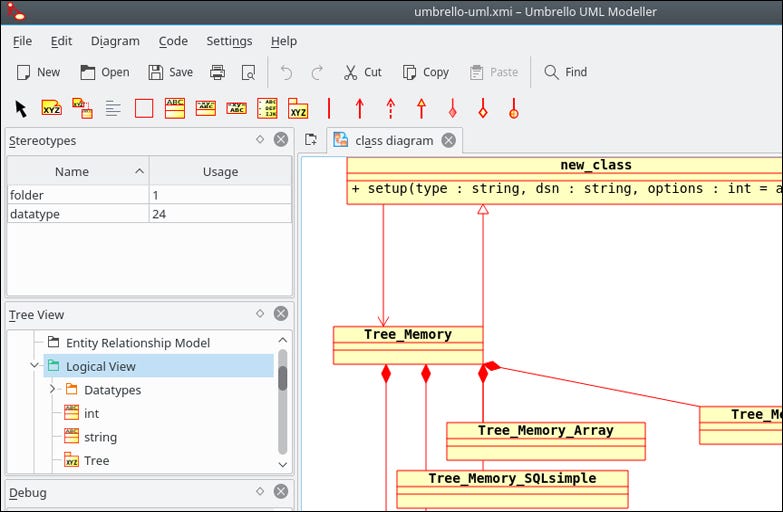The width and height of the screenshot is (783, 512).
Task: Click the Print Preview icon
Action: pos(248,72)
